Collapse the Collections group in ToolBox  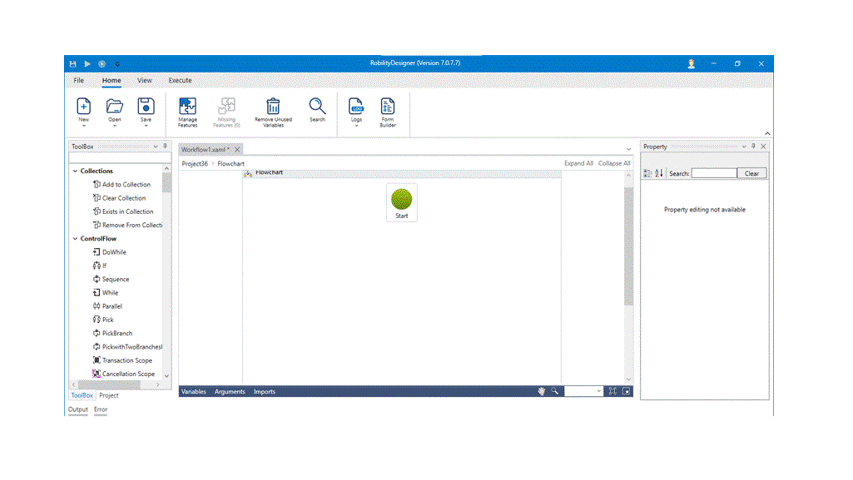[75, 171]
